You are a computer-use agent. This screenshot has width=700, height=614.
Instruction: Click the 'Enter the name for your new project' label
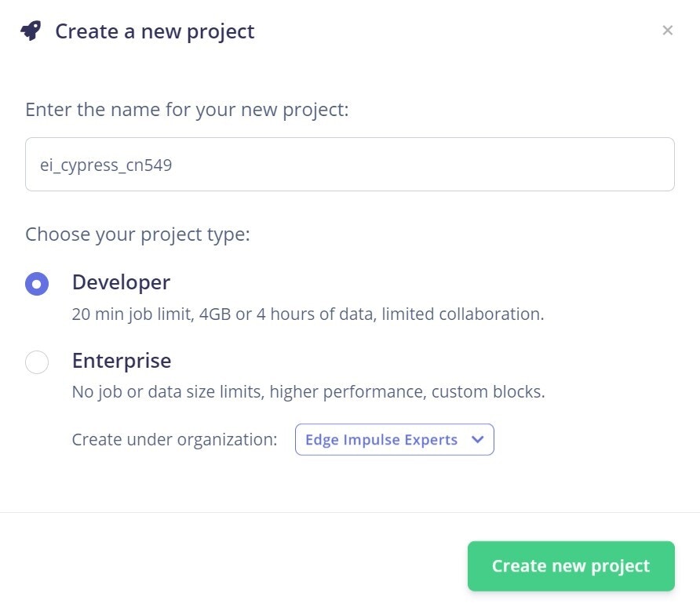click(x=187, y=110)
